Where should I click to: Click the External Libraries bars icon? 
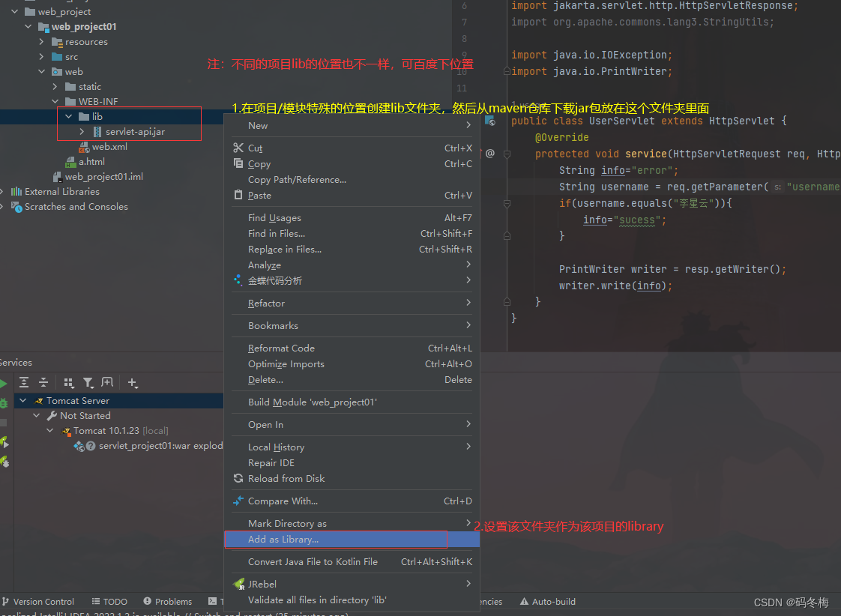coord(16,191)
